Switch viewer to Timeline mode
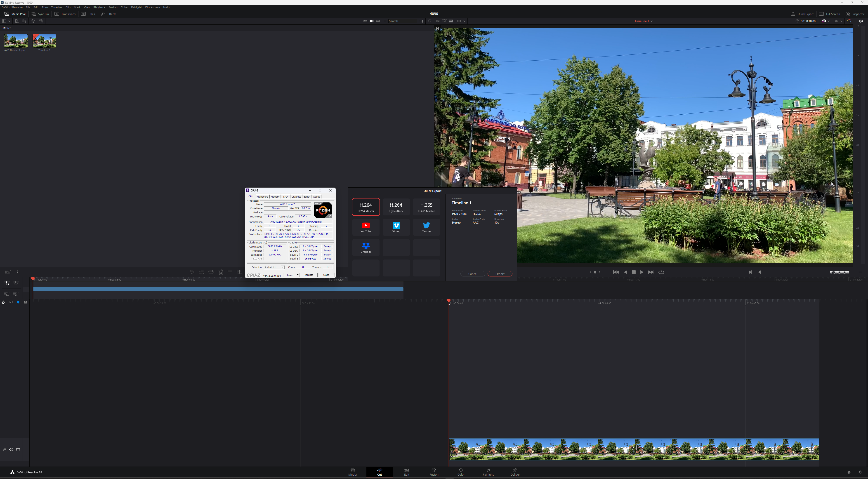The height and width of the screenshot is (479, 868). pyautogui.click(x=451, y=21)
